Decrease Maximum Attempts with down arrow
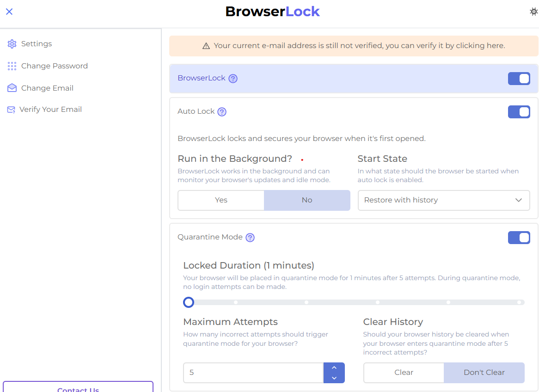Image resolution: width=539 pixels, height=392 pixels. (x=334, y=378)
